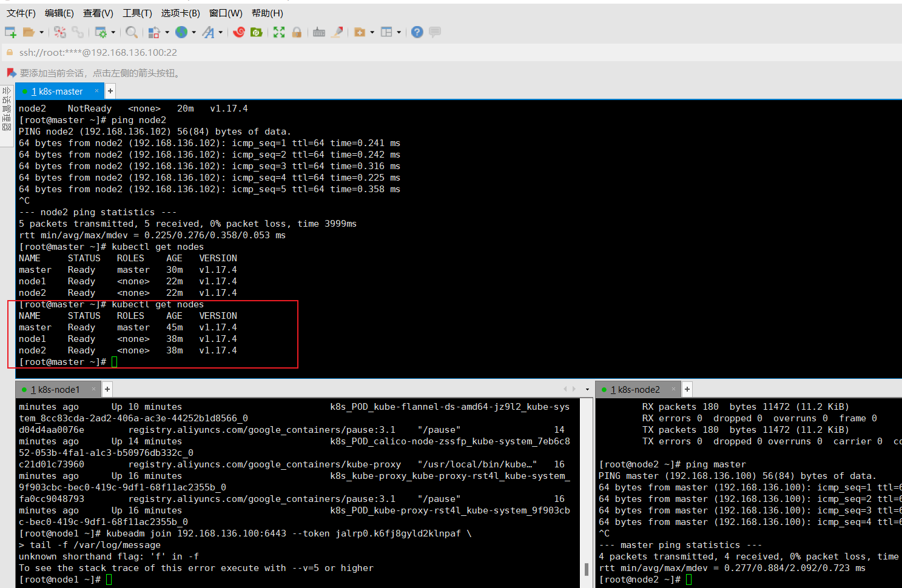Click the green Xagent toolbar icon
Viewport: 902px width, 588px height.
coord(256,32)
